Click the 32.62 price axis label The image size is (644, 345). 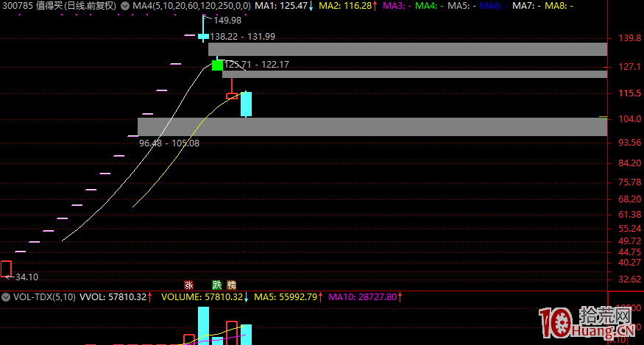click(x=630, y=280)
